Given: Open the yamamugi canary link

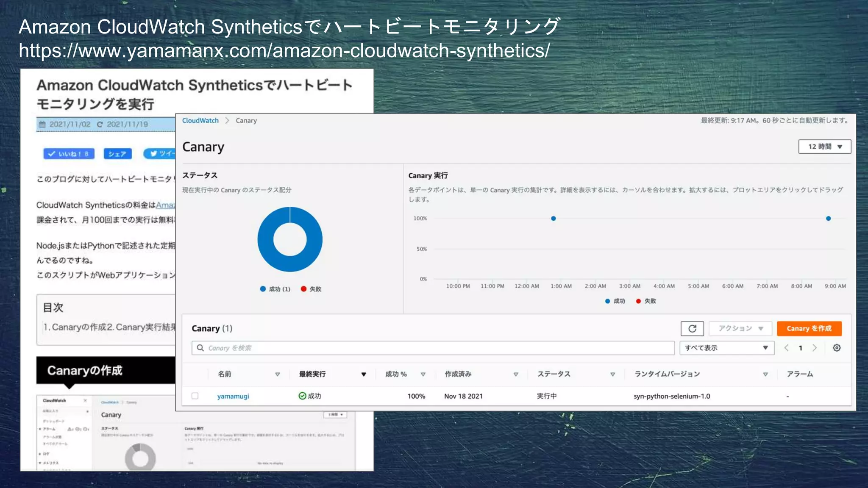Looking at the screenshot, I should 233,396.
